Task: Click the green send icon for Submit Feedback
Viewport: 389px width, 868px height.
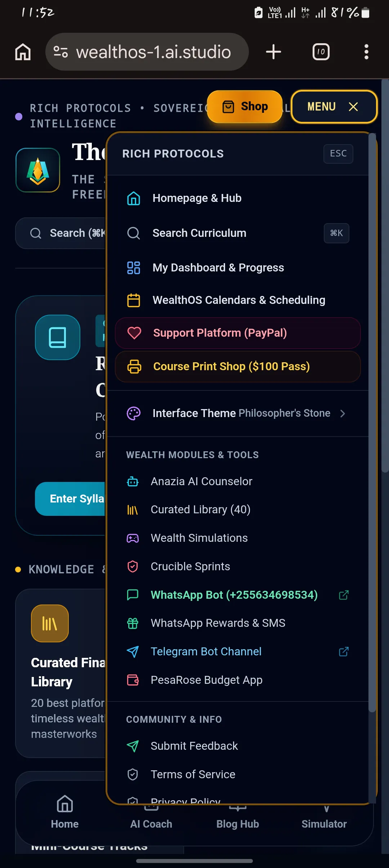Action: (133, 746)
